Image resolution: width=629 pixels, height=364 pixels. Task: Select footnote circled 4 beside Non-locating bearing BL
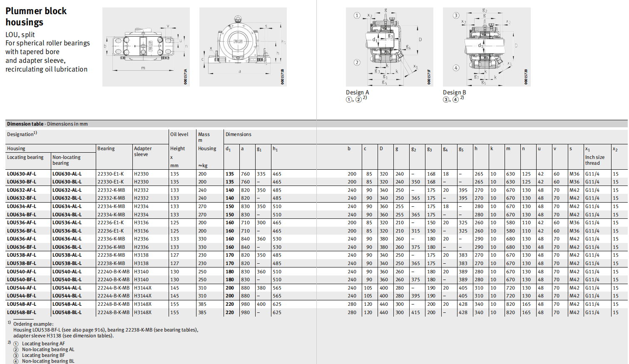16,362
